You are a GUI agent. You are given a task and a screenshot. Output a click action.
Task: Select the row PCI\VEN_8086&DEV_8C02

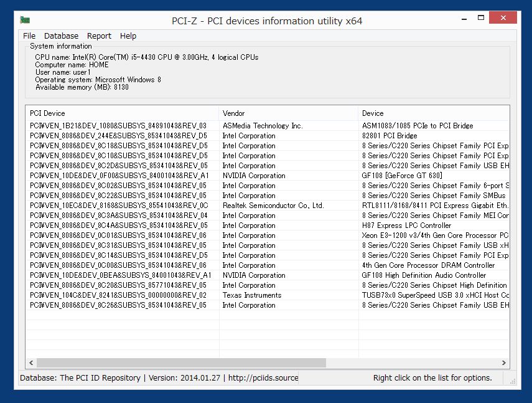(268, 186)
